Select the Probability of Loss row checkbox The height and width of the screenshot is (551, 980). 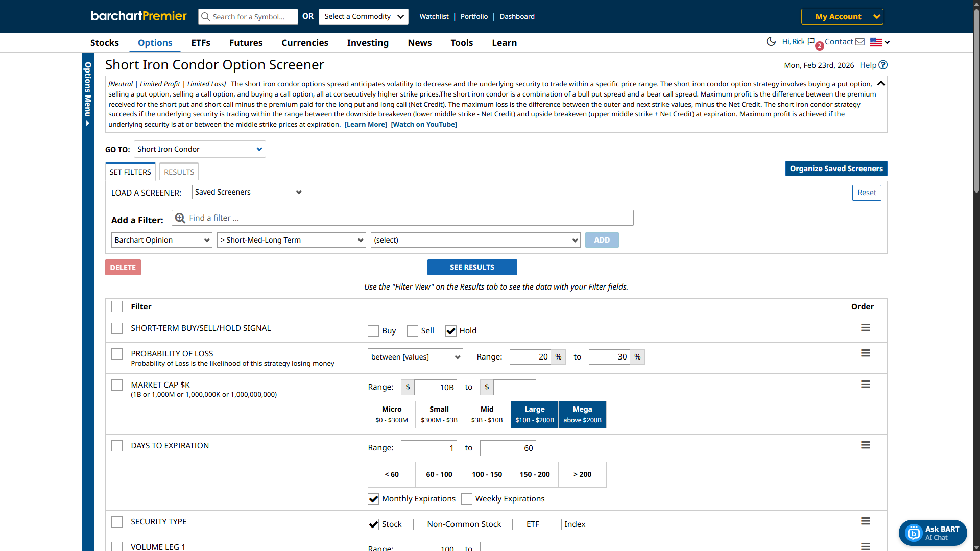117,354
